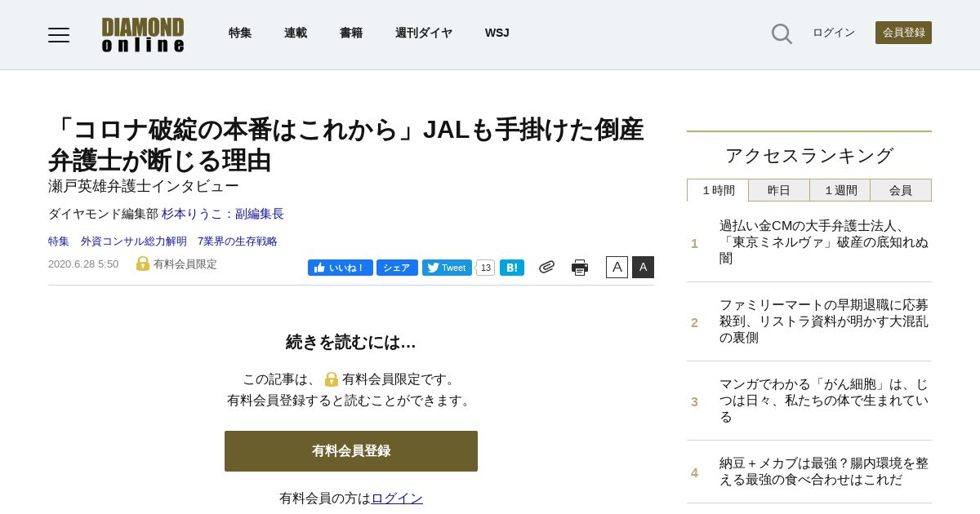980x514 pixels.
Task: Click the ログイン link in header
Action: click(834, 33)
